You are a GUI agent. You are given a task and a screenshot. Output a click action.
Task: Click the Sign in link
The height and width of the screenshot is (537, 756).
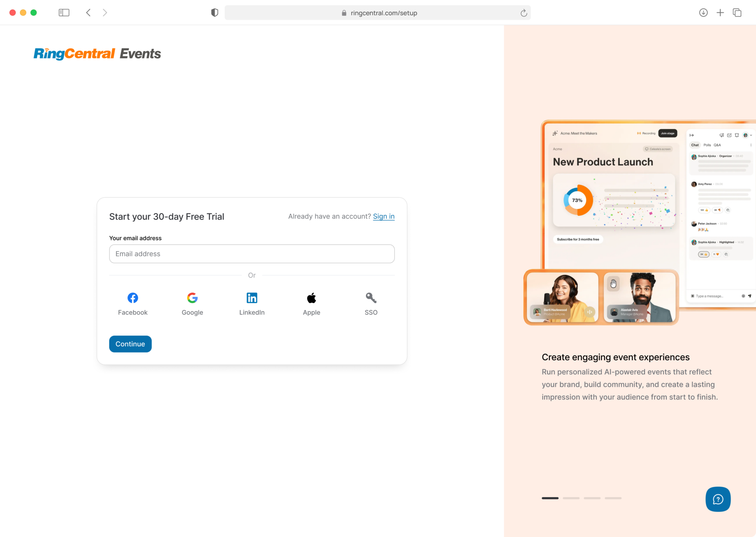(x=384, y=216)
